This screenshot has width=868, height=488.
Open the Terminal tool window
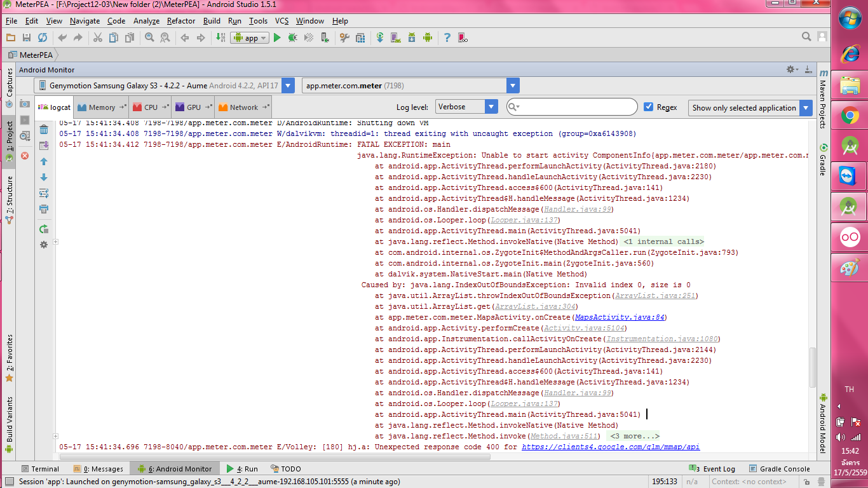(x=39, y=469)
